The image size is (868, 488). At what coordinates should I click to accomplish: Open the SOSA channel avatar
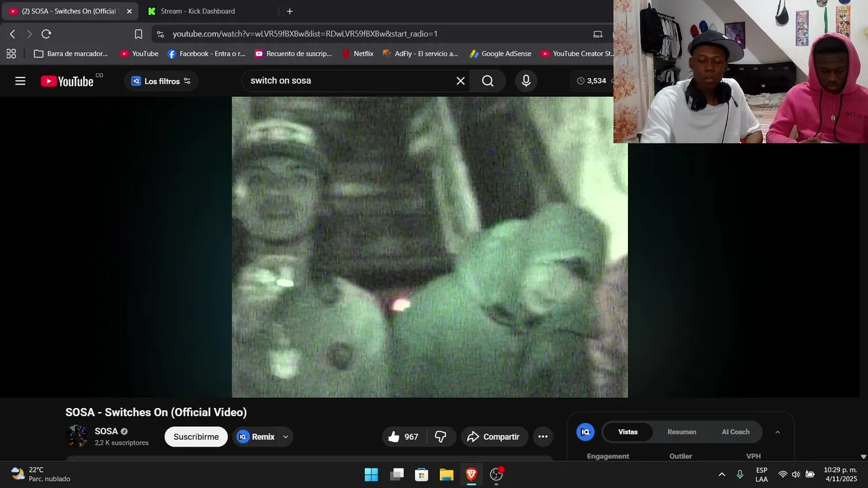(77, 436)
